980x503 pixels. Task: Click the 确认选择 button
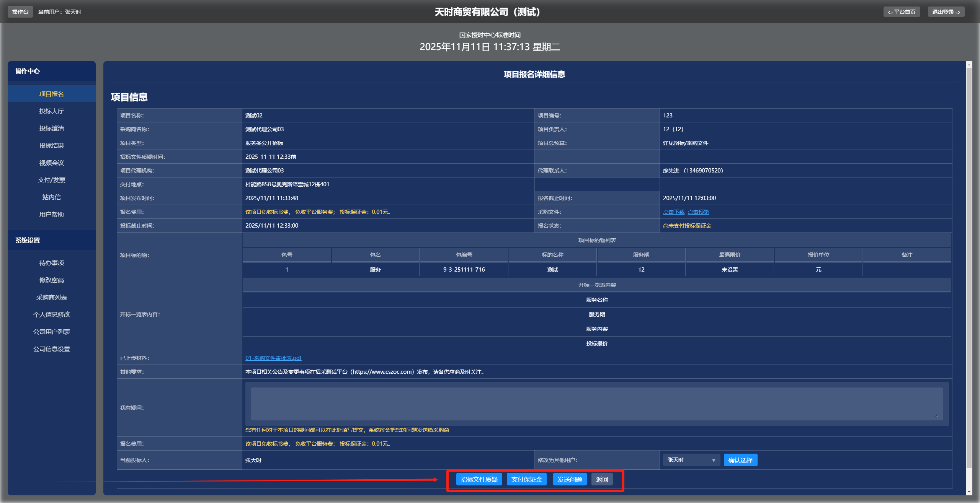click(740, 460)
